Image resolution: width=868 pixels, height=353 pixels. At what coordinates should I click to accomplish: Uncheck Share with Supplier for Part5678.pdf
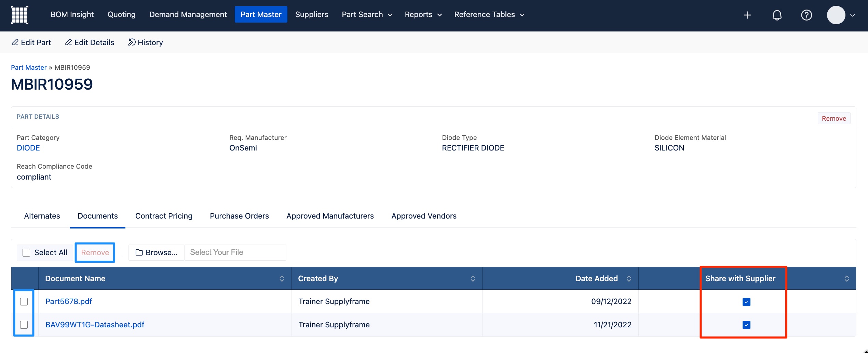[746, 302]
